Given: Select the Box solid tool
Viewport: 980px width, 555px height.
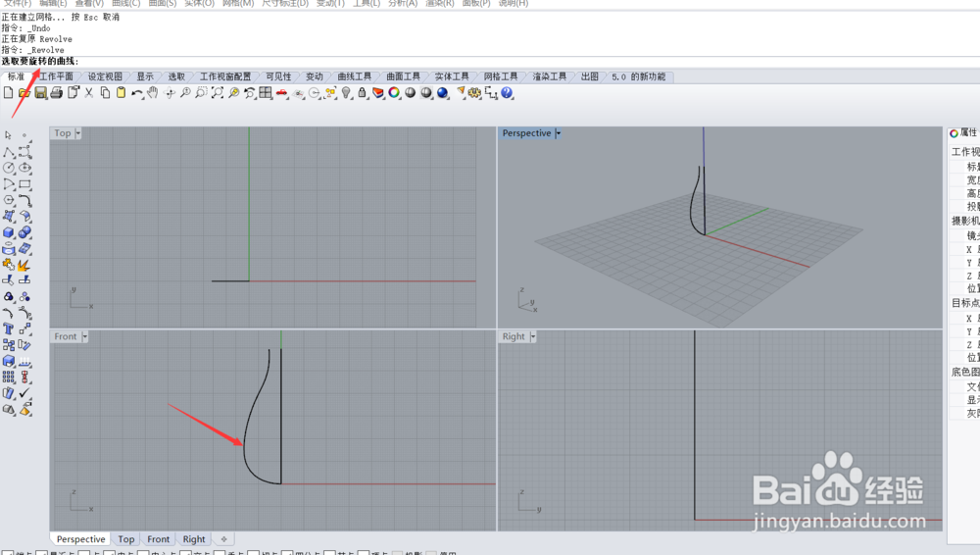Looking at the screenshot, I should tap(9, 232).
